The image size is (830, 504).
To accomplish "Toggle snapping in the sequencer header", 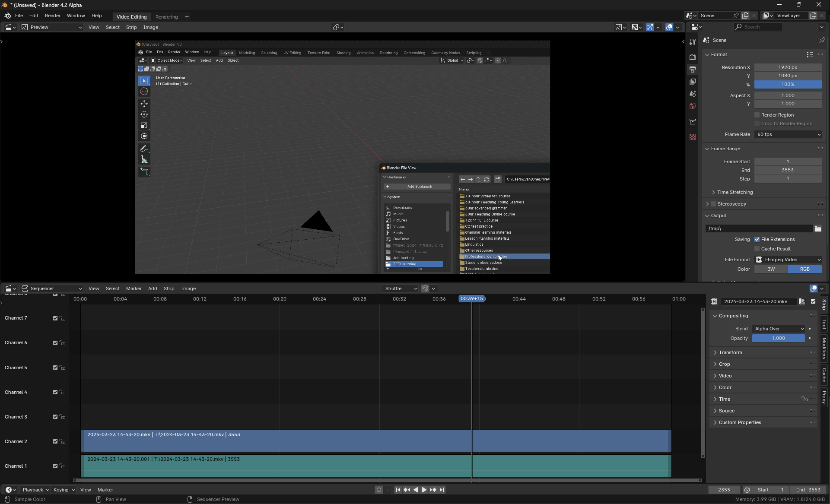I will pyautogui.click(x=425, y=288).
